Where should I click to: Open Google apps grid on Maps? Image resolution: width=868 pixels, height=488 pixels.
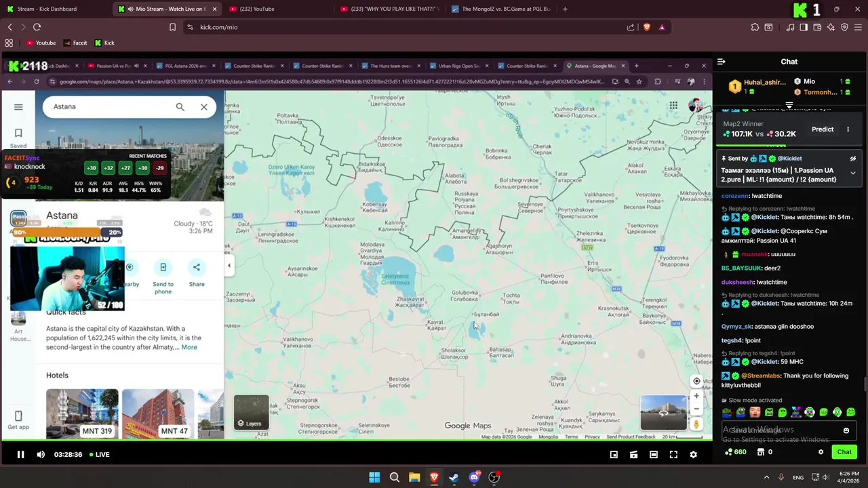click(673, 106)
